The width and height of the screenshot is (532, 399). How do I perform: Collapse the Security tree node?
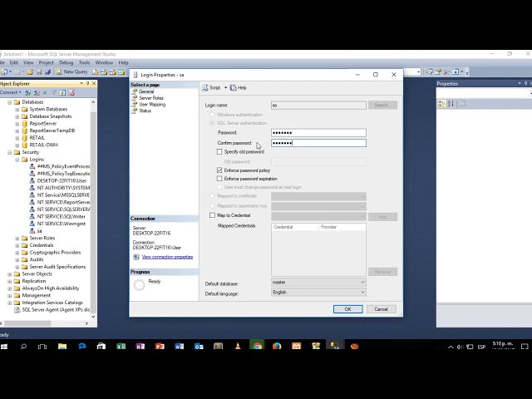pos(10,152)
